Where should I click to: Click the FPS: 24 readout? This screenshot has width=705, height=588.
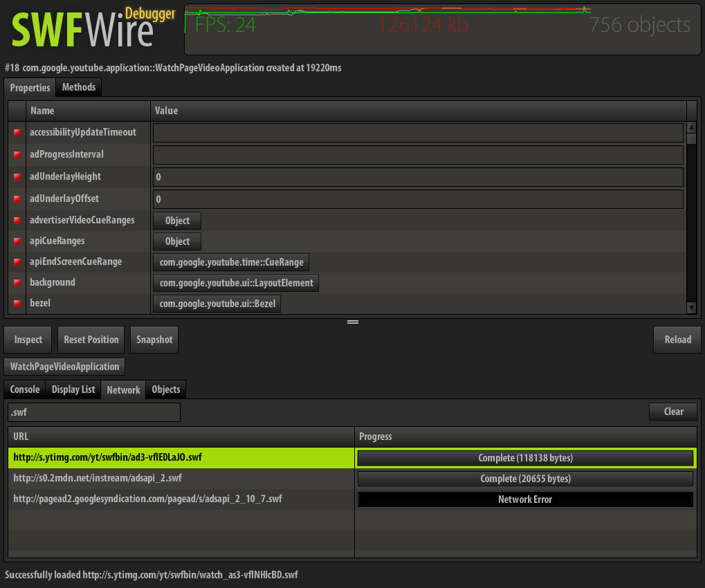click(226, 25)
